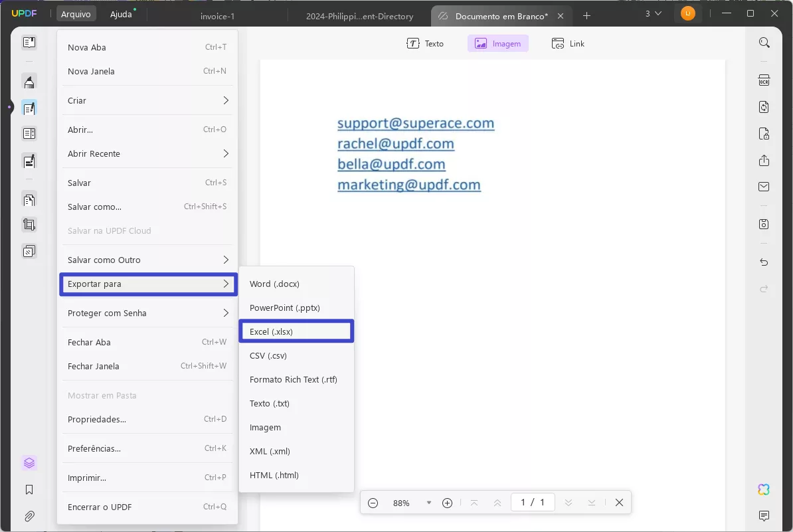This screenshot has height=532, width=793.
Task: Open the Attachments paperclip icon
Action: pyautogui.click(x=29, y=516)
